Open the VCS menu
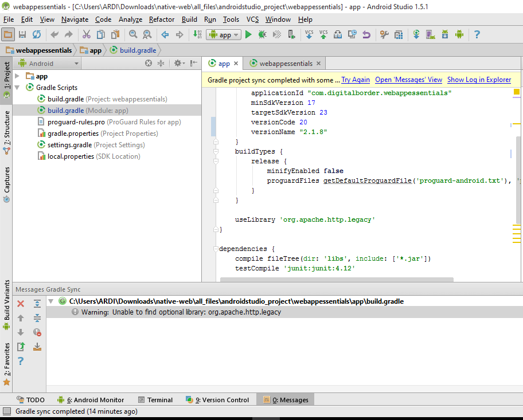 [252, 19]
